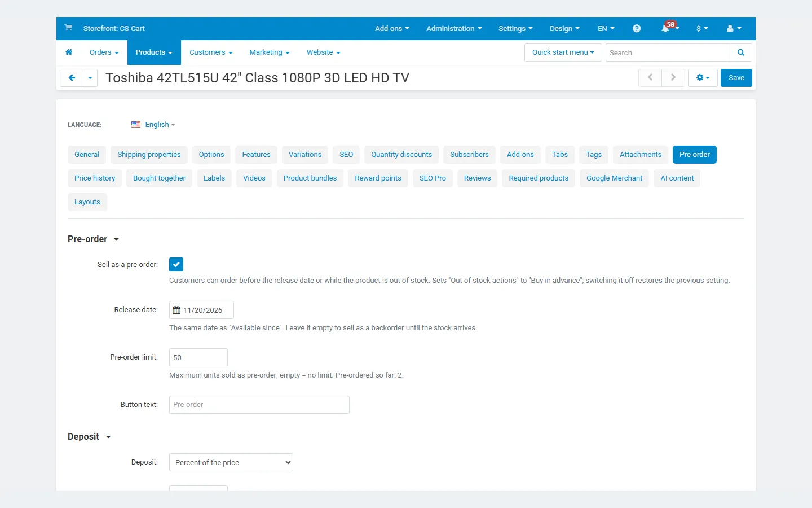The image size is (812, 508).
Task: Open the Add-ons top menu
Action: 392,28
